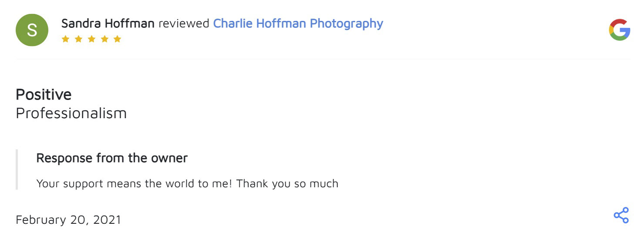
Task: Click the green "S" reviewer avatar
Action: click(31, 30)
